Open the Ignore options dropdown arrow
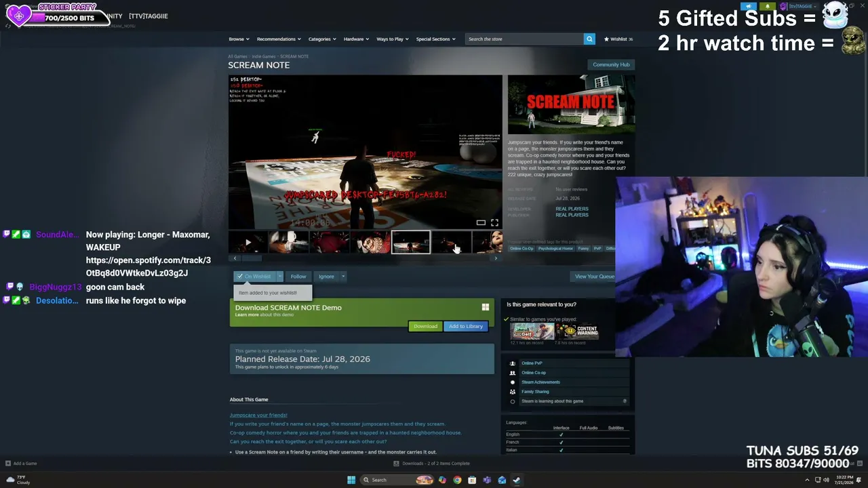Viewport: 868px width, 488px height. 343,277
